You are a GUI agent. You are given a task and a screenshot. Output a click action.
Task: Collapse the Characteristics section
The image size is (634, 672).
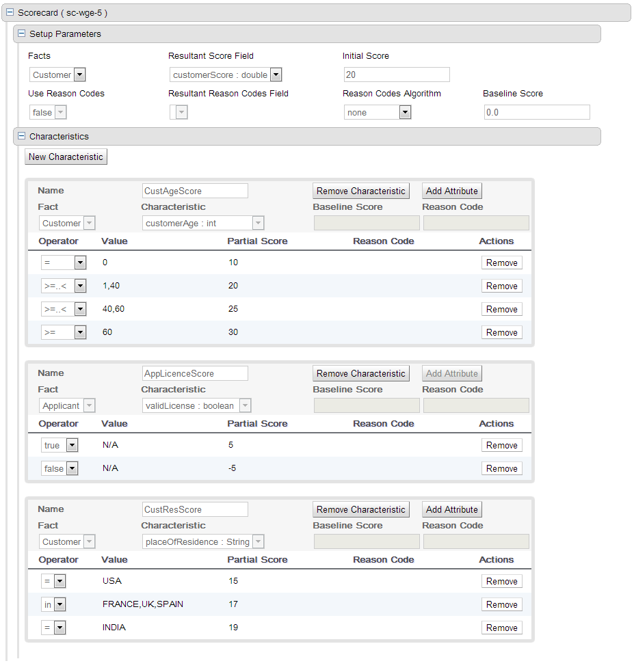(x=21, y=136)
